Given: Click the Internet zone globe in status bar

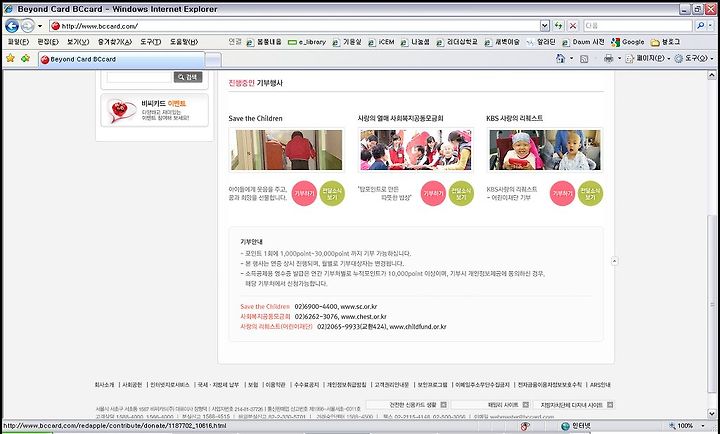Looking at the screenshot, I should tap(565, 426).
